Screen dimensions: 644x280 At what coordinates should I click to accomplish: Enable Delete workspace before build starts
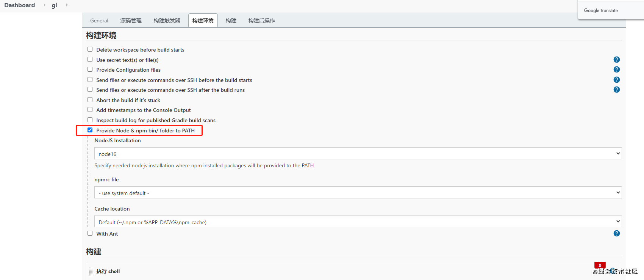90,49
